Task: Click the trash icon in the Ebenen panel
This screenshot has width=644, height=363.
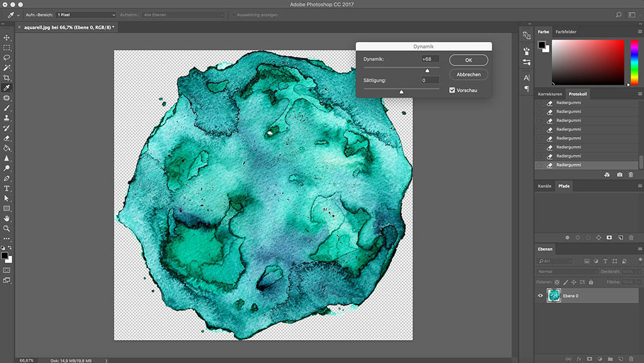Action: (x=631, y=359)
